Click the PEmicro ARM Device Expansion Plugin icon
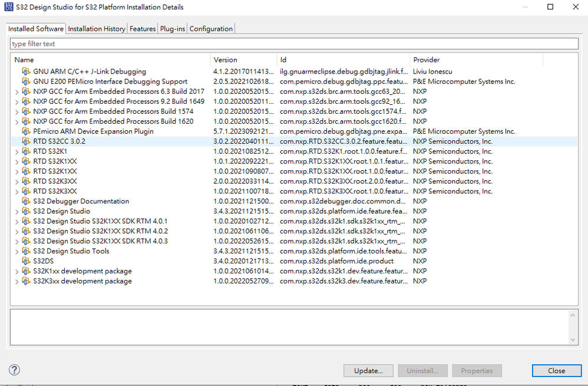Image resolution: width=588 pixels, height=386 pixels. (x=26, y=131)
